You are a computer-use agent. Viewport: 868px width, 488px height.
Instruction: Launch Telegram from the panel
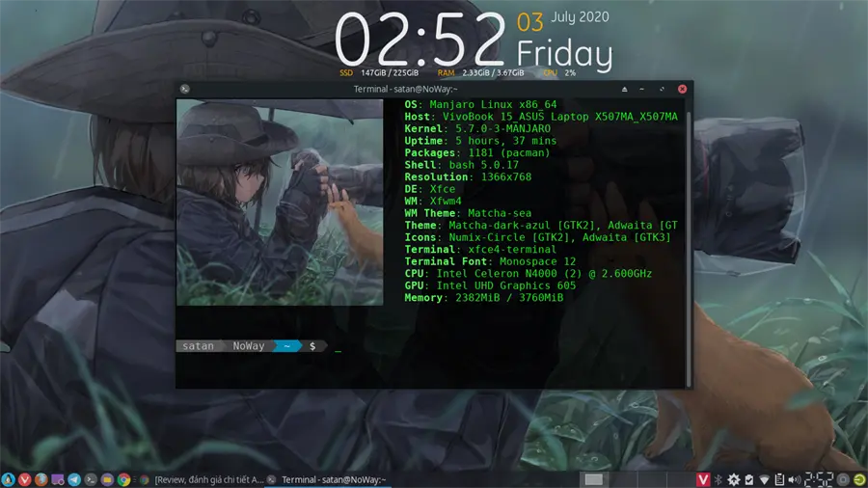(74, 479)
